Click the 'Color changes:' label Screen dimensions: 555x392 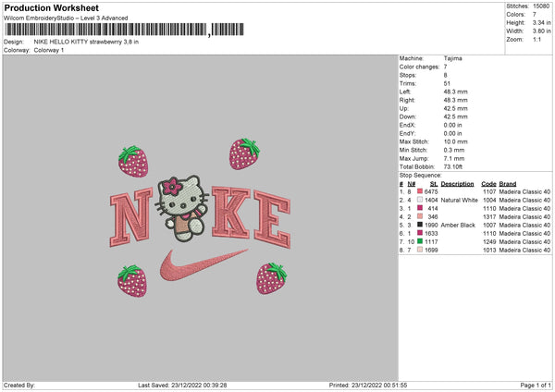[419, 67]
